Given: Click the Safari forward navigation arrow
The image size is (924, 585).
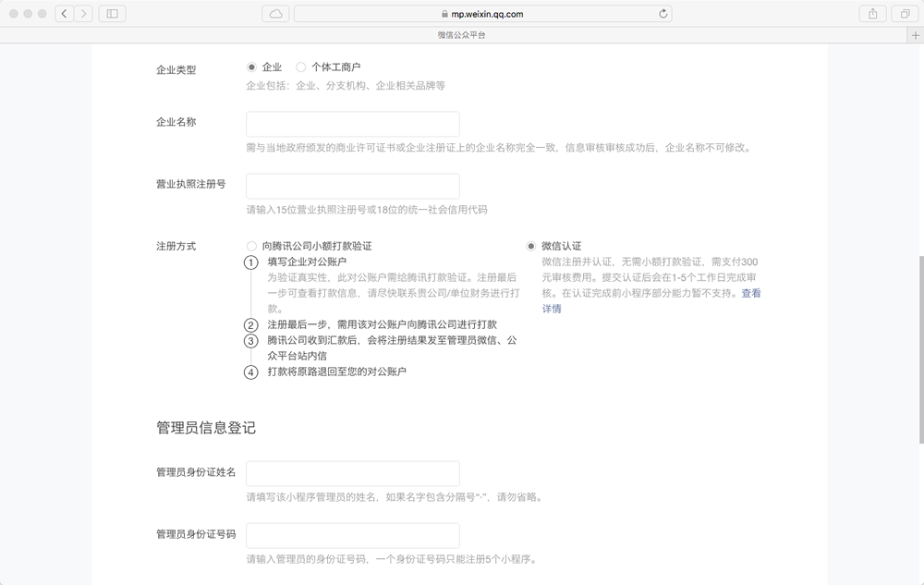Looking at the screenshot, I should pos(85,14).
